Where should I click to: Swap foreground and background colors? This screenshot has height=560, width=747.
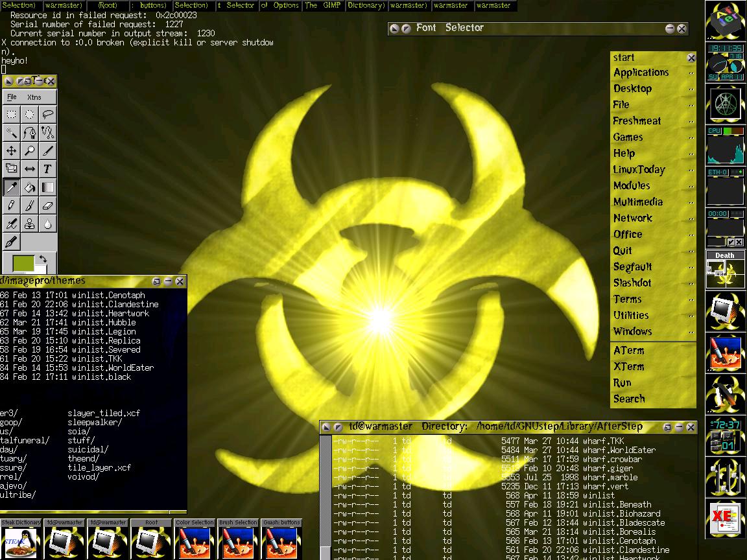[x=43, y=260]
